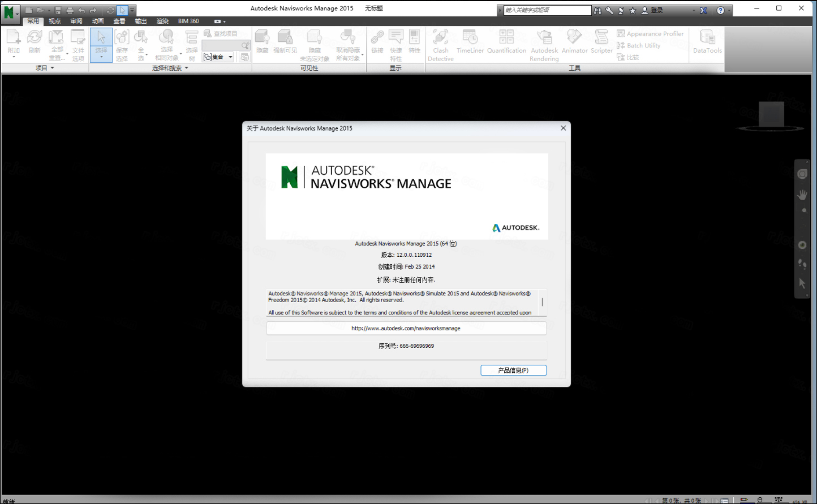This screenshot has height=504, width=817.
Task: Open the 选择和搜索 group expander
Action: [x=187, y=67]
